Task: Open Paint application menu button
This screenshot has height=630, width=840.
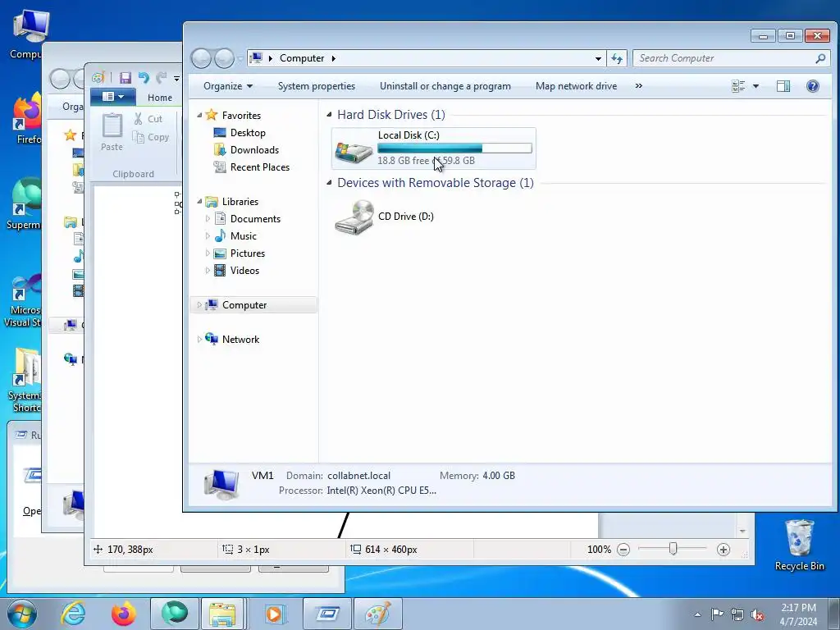Action: [112, 97]
